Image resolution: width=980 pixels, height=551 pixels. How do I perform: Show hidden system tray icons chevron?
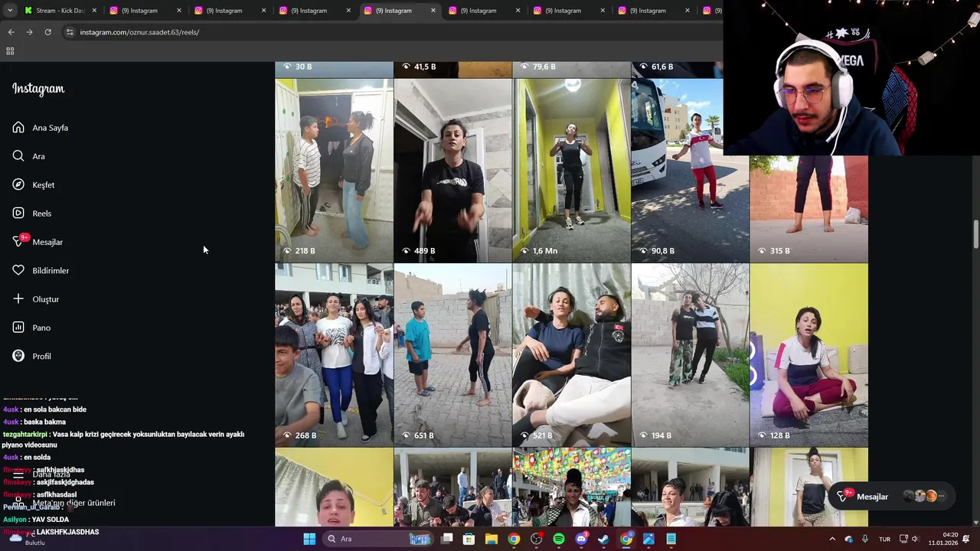point(832,539)
